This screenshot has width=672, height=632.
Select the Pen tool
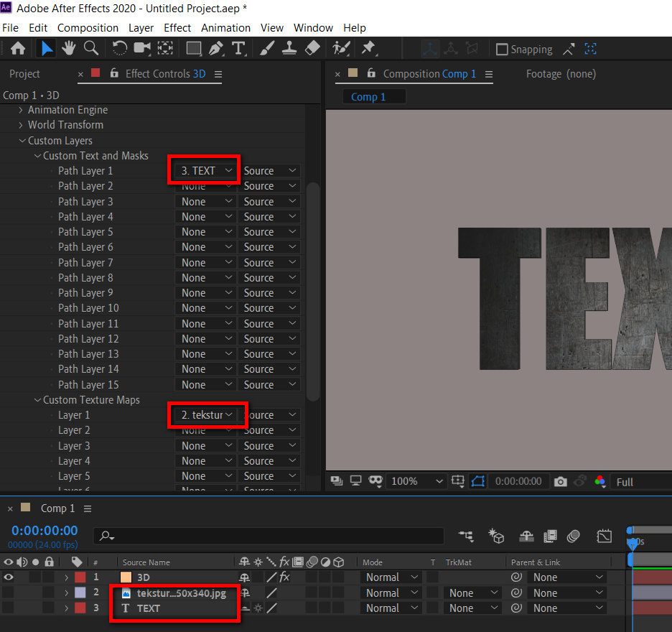[216, 49]
